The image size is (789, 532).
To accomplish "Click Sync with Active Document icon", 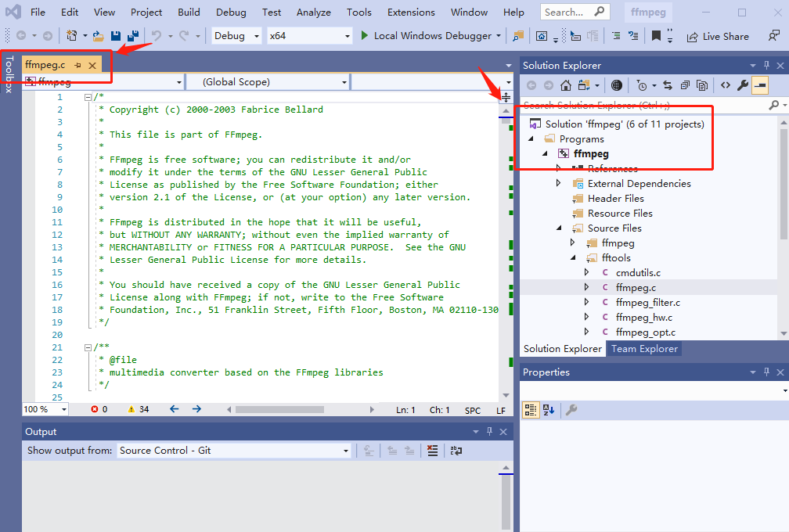I will point(667,85).
